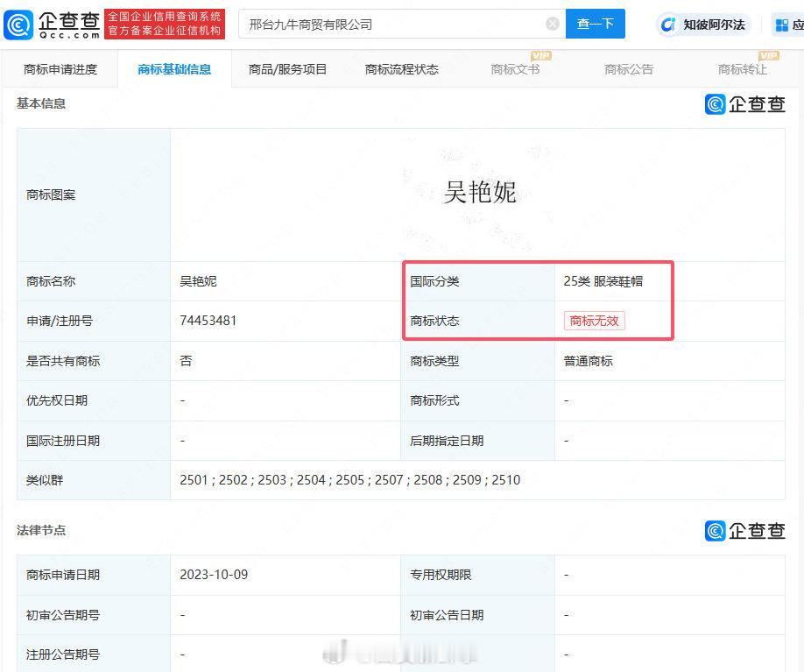Select the 普通商标 trademark type value

point(589,361)
